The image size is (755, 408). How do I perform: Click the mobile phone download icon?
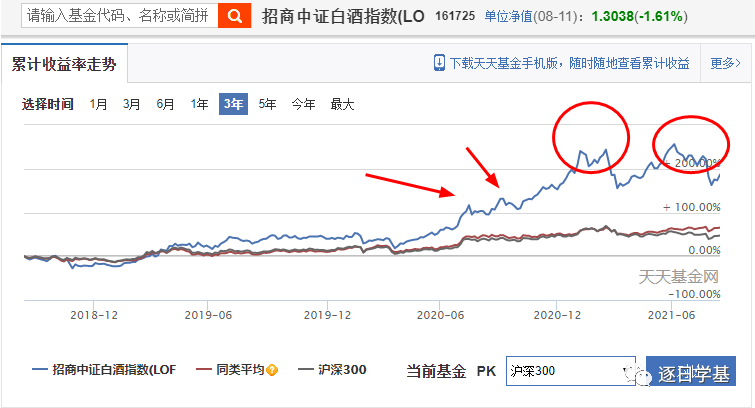[x=439, y=63]
